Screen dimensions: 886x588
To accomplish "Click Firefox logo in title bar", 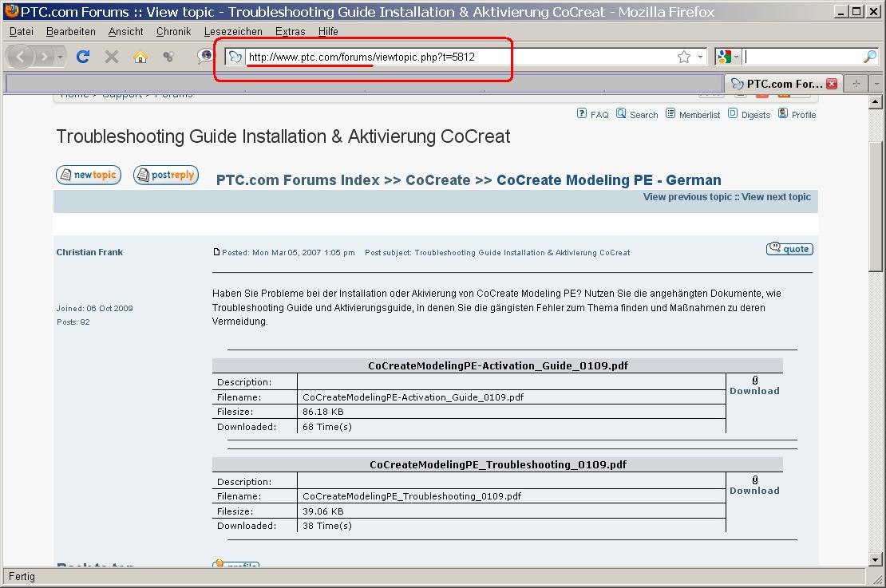I will pyautogui.click(x=11, y=11).
